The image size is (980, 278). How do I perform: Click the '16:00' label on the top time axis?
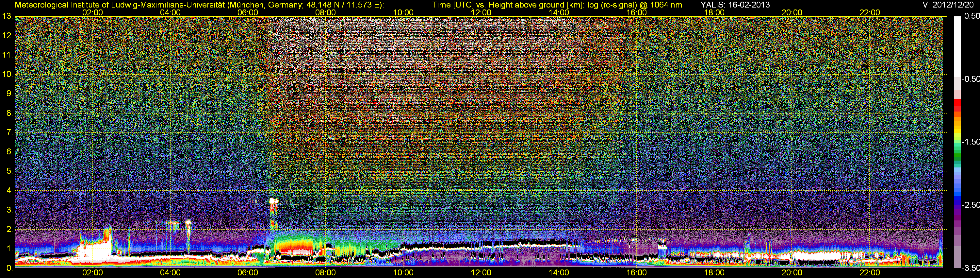pyautogui.click(x=636, y=12)
